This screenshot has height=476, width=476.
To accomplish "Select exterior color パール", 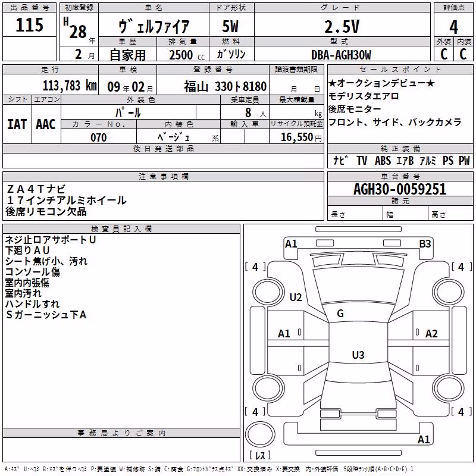I will point(128,112).
